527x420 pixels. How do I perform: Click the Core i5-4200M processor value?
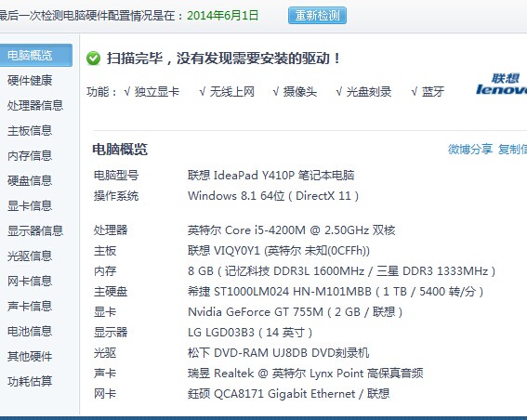click(292, 230)
